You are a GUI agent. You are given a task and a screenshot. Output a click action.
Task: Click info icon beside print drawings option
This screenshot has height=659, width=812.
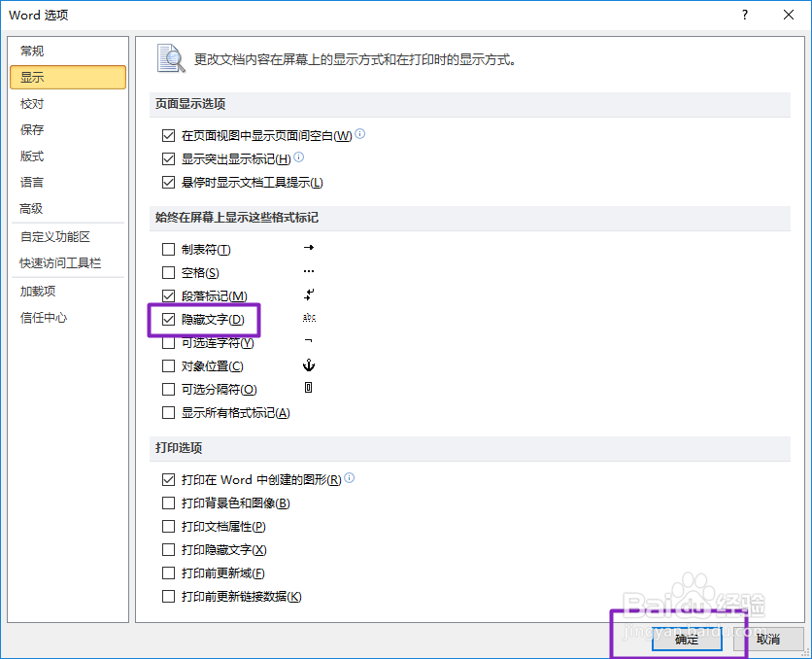(x=350, y=477)
